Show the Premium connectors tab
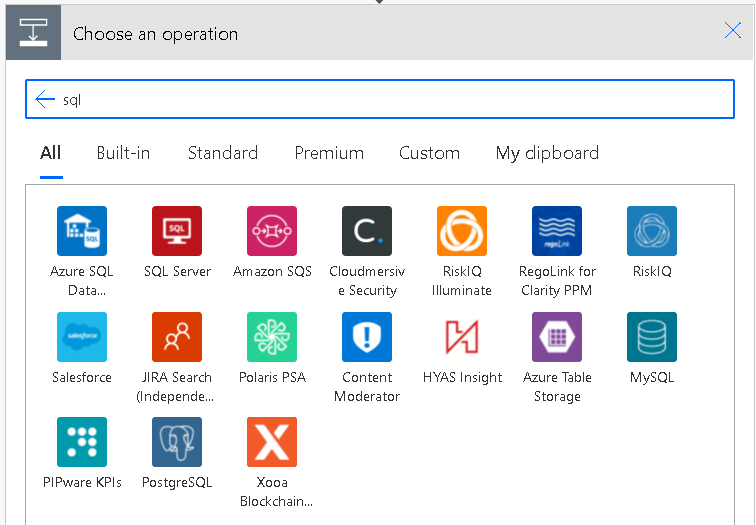 [329, 153]
